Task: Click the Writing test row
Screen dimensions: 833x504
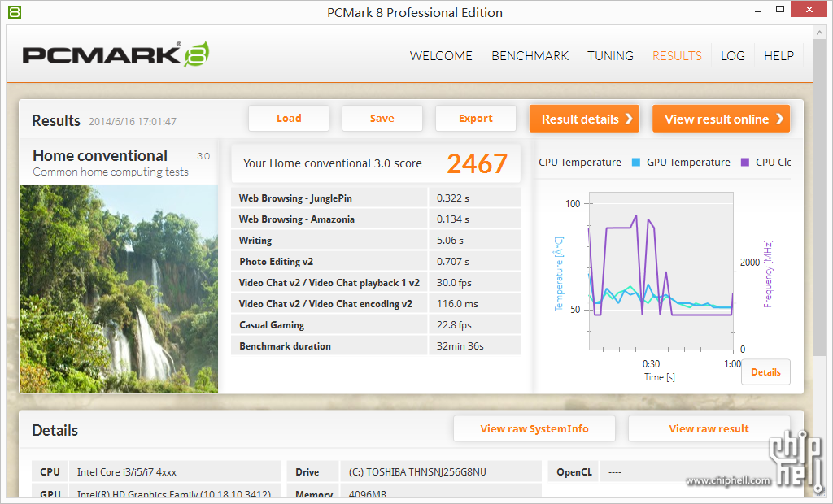Action: click(376, 241)
